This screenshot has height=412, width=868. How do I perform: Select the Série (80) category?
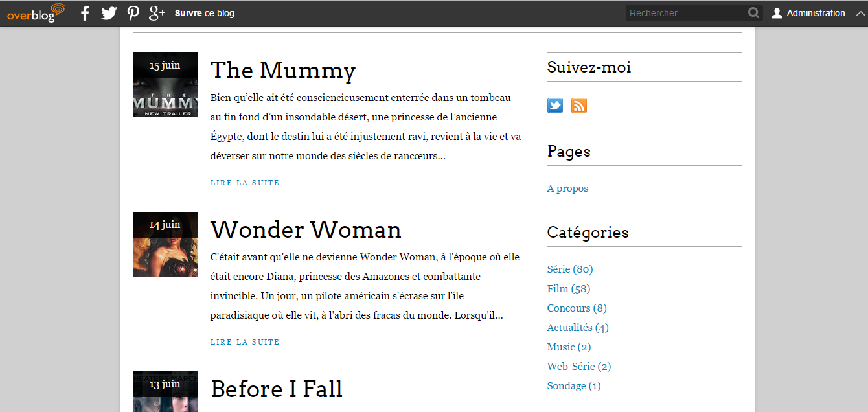(x=570, y=269)
